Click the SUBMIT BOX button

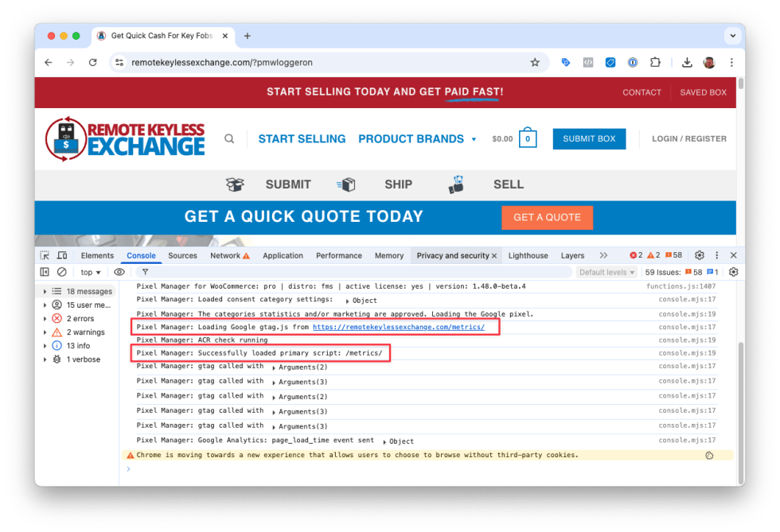click(589, 138)
